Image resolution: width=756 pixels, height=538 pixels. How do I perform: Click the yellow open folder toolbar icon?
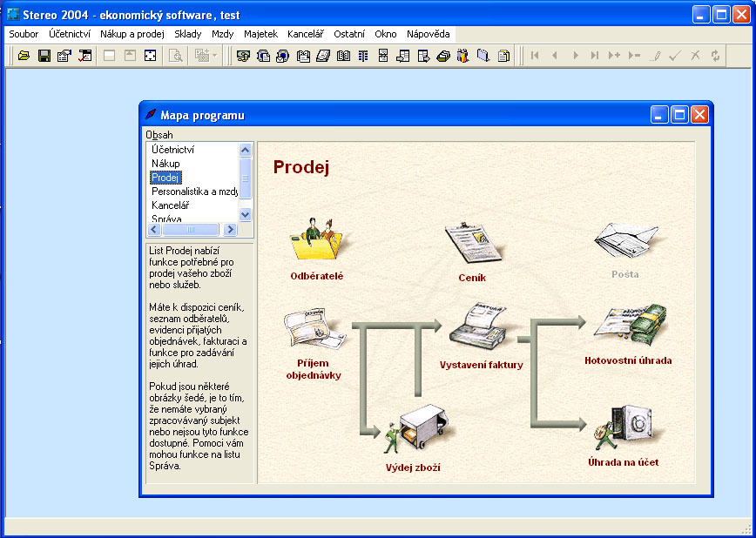[x=24, y=56]
